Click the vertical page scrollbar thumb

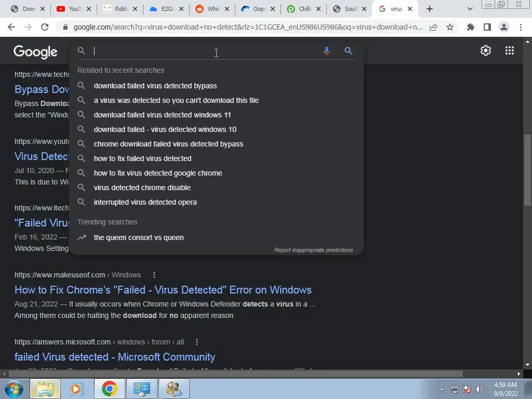click(x=527, y=170)
